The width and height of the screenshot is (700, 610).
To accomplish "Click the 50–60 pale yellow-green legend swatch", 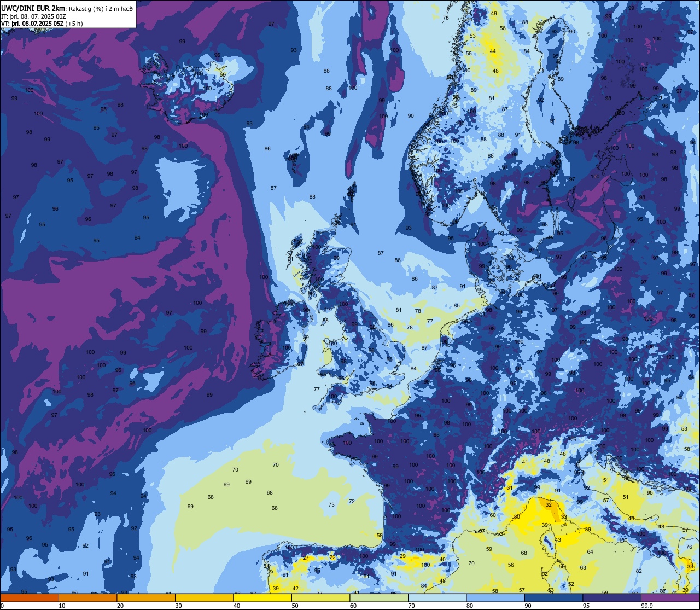I will pyautogui.click(x=320, y=598).
